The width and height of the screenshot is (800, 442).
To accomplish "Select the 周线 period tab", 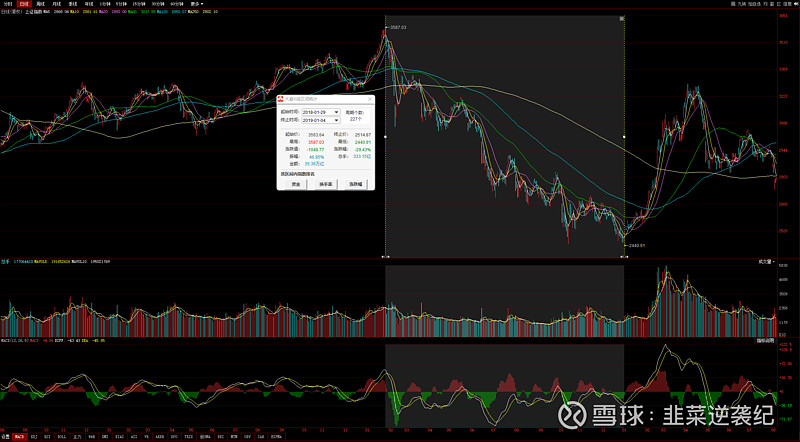I will (40, 4).
